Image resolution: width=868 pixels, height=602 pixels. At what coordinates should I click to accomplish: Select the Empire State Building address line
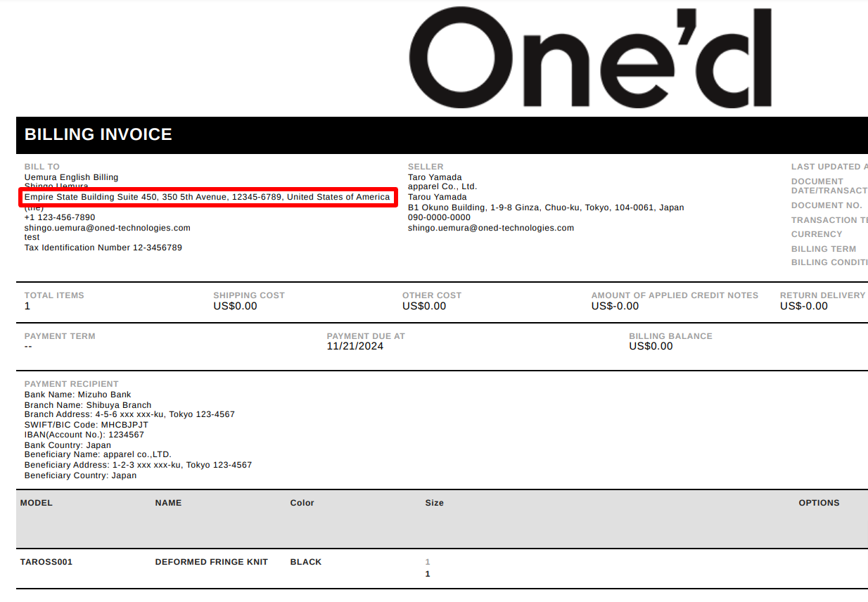[x=207, y=197]
